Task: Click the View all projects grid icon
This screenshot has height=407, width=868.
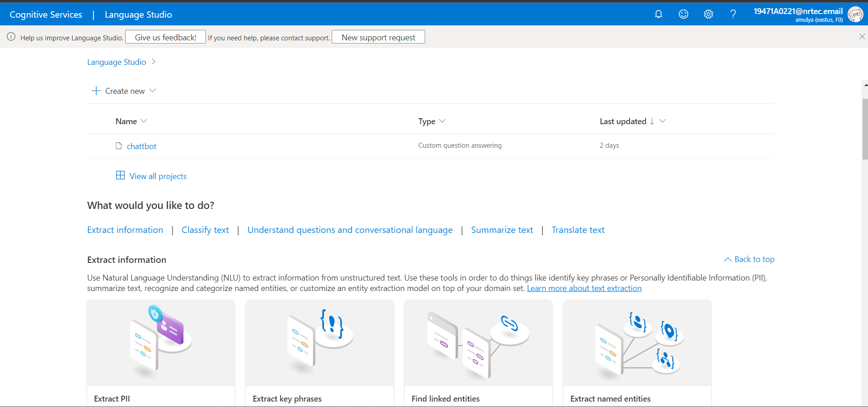Action: click(x=120, y=175)
